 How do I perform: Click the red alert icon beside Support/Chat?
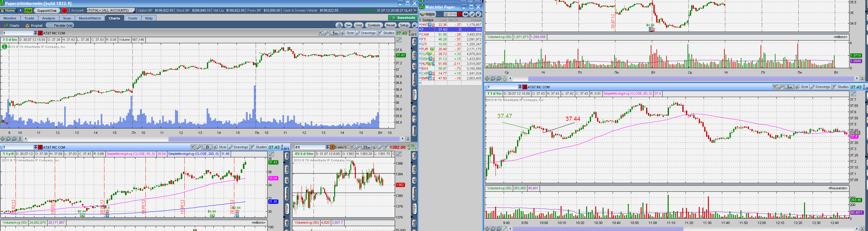pos(64,10)
